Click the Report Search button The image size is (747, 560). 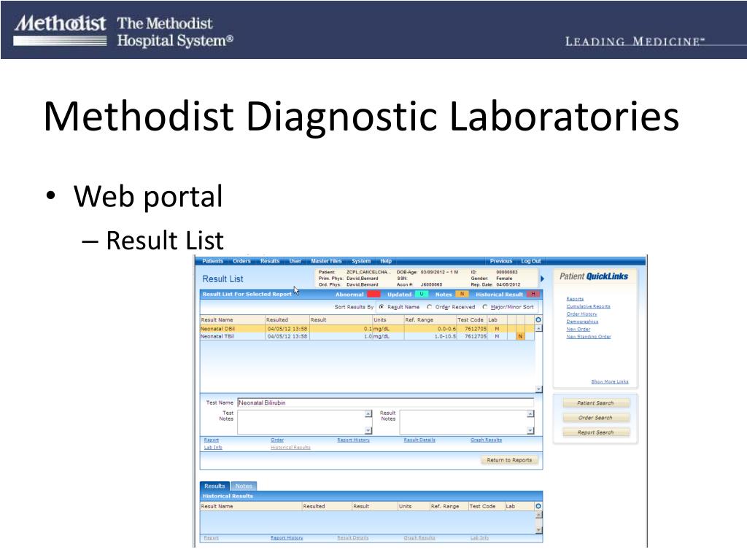tap(596, 432)
